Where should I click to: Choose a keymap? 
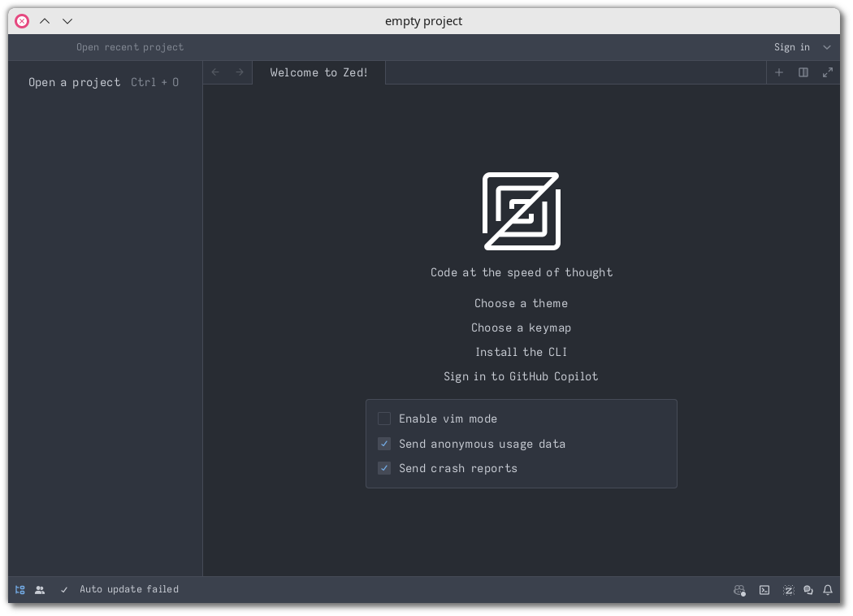[522, 328]
